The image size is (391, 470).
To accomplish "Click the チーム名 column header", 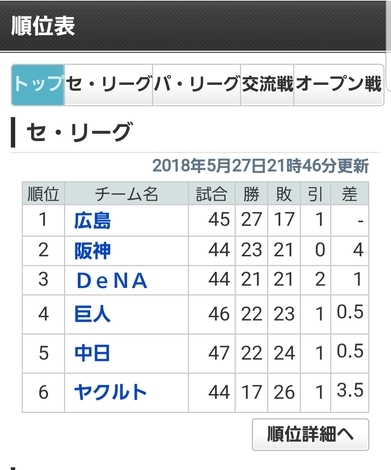I will click(x=127, y=193).
